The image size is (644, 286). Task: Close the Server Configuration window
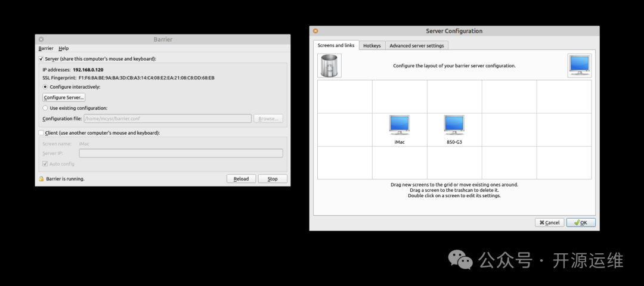[315, 31]
